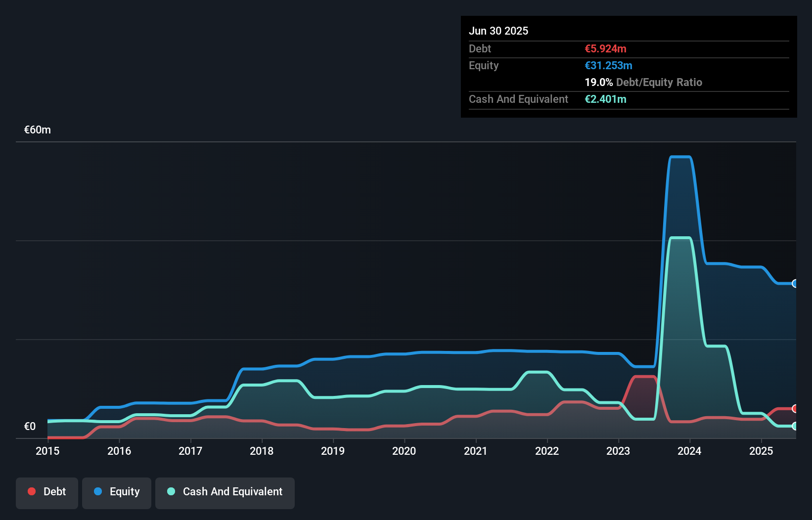812x520 pixels.
Task: Select the 2024 x-axis label
Action: [689, 451]
